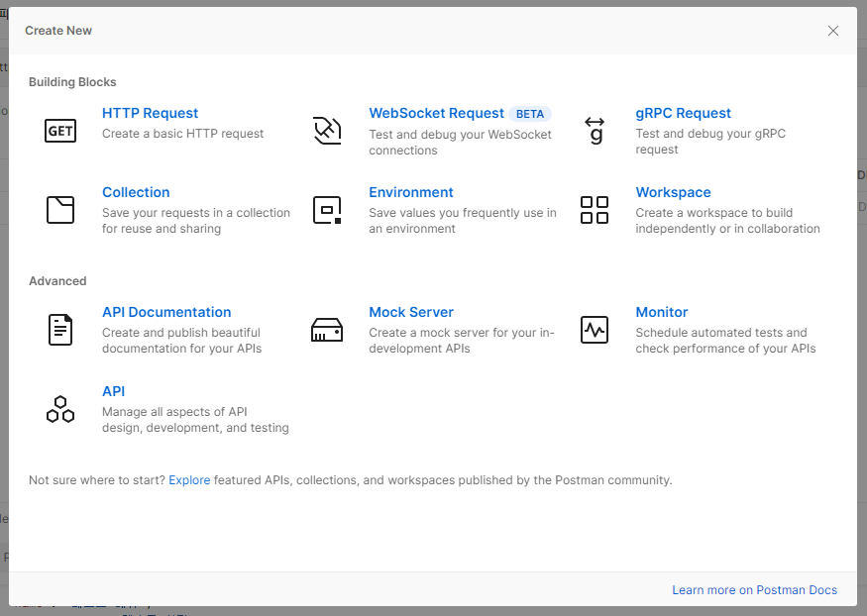Select the API title link

[113, 391]
